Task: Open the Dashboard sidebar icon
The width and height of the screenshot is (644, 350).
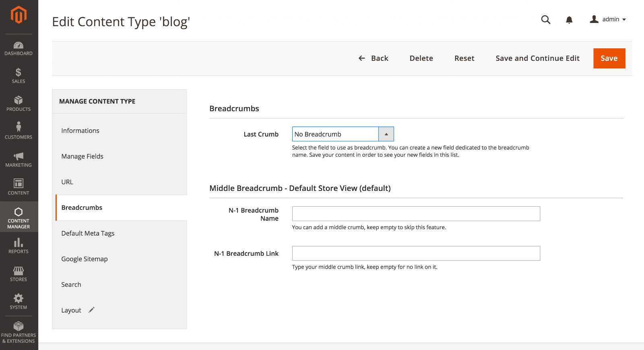Action: [x=19, y=48]
